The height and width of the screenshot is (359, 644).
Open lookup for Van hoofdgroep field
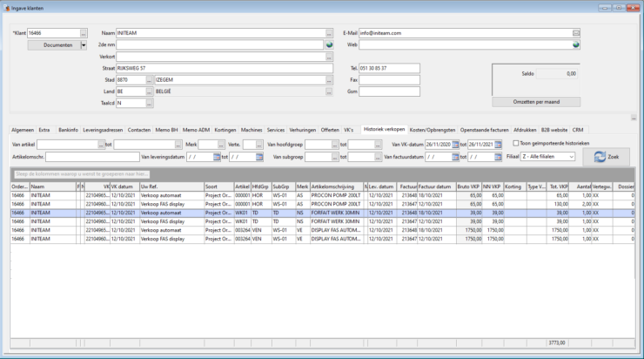click(335, 145)
